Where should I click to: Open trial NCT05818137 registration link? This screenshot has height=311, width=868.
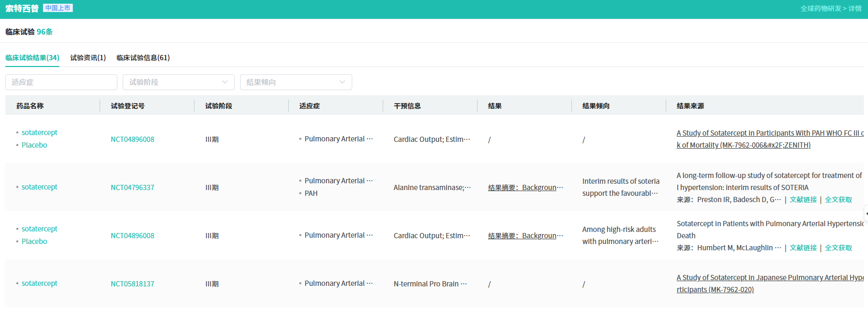pos(133,284)
